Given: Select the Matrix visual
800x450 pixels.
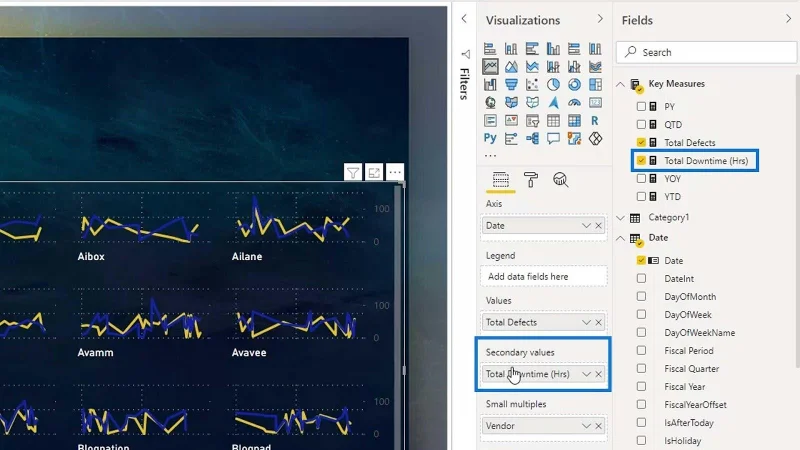Looking at the screenshot, I should pyautogui.click(x=574, y=120).
